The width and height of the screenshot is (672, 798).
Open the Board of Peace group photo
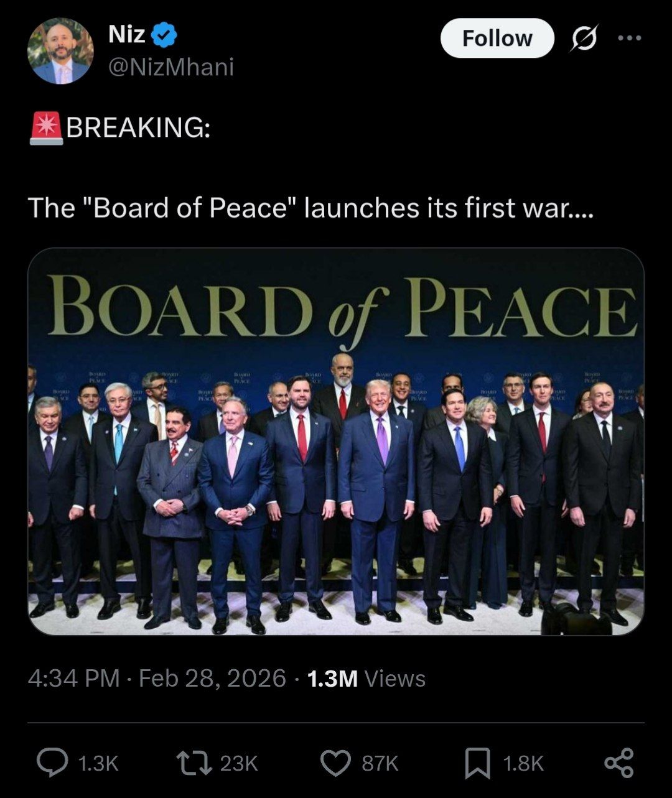pyautogui.click(x=336, y=442)
